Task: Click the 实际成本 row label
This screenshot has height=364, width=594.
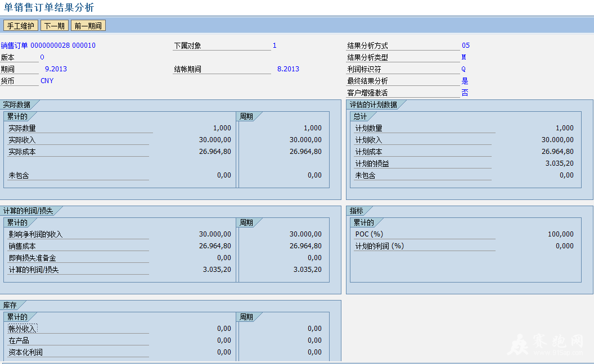Action: click(x=22, y=152)
